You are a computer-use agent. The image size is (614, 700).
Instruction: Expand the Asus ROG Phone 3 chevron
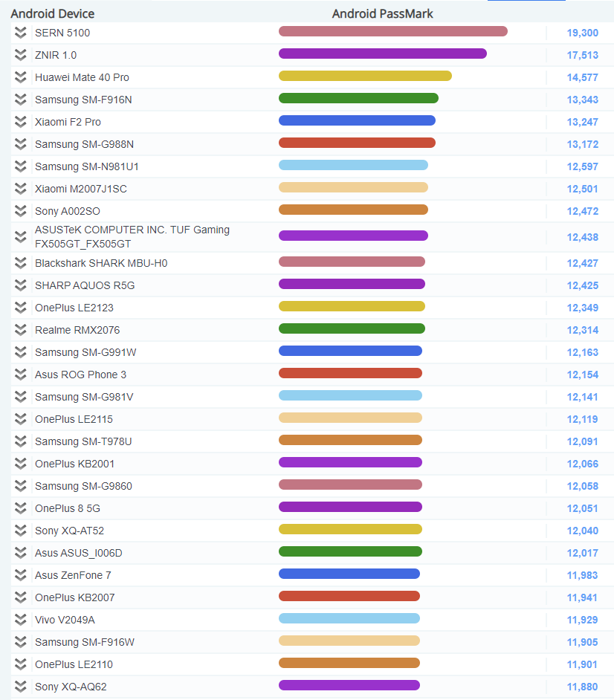[21, 375]
